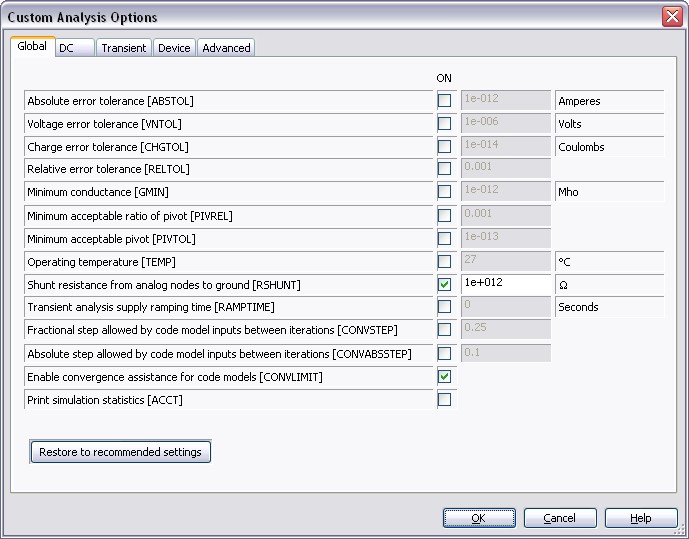Open the Transient tab
Image resolution: width=689 pixels, height=539 pixels.
(123, 48)
